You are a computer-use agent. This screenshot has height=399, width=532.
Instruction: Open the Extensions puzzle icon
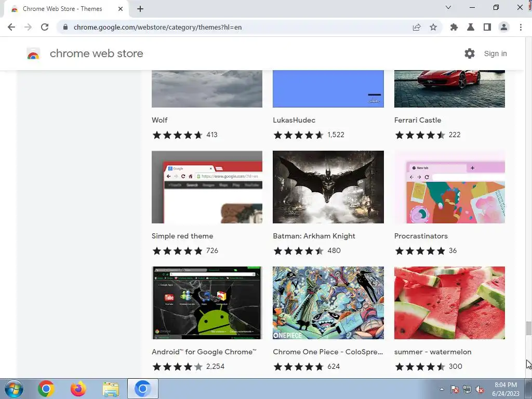(454, 27)
